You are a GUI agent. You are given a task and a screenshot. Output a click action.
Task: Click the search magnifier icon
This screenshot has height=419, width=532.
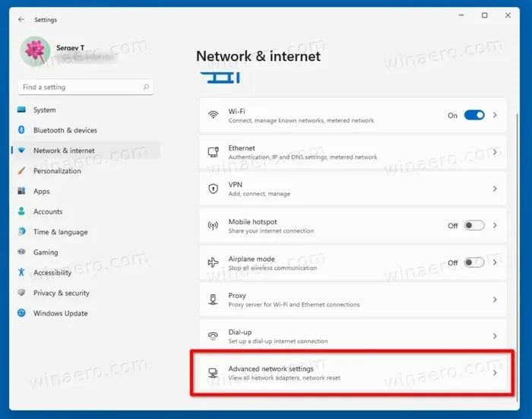tap(146, 87)
